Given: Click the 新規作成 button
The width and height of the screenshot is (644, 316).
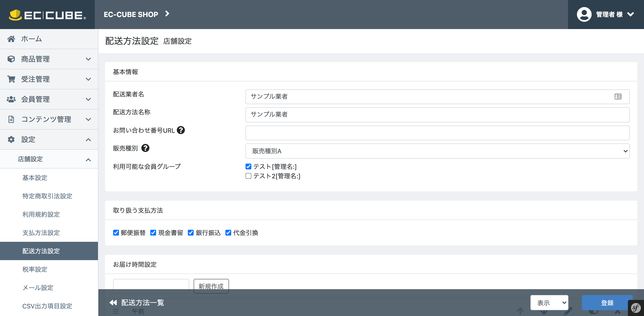Looking at the screenshot, I should [x=211, y=286].
